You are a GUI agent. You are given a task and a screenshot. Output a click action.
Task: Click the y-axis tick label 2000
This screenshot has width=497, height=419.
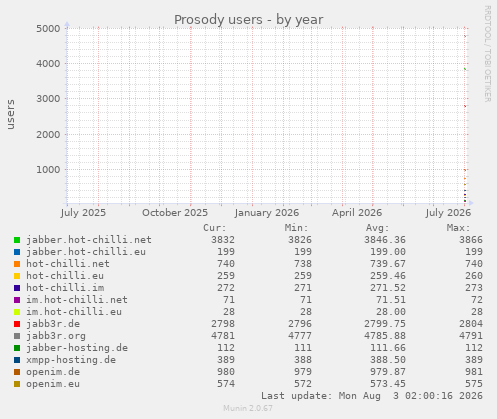pyautogui.click(x=48, y=134)
